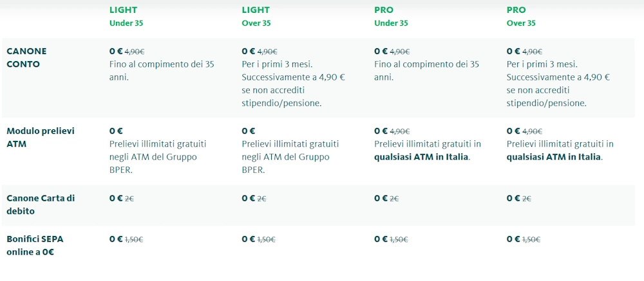
Task: Click the crossed-out 4,90€ ATM fee for PRO Over 35
Action: click(532, 131)
